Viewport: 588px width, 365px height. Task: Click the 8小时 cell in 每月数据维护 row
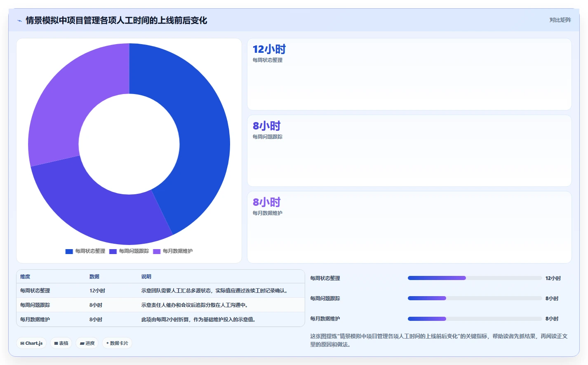[96, 320]
